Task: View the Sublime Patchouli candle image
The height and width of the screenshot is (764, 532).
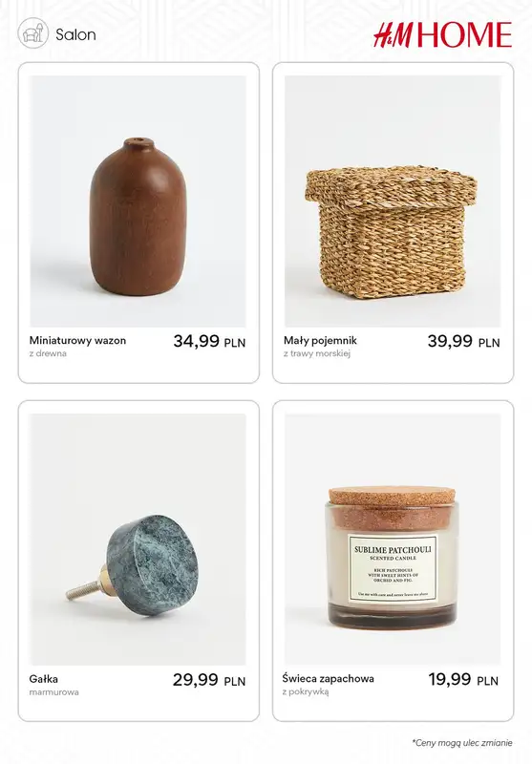Action: 393,540
